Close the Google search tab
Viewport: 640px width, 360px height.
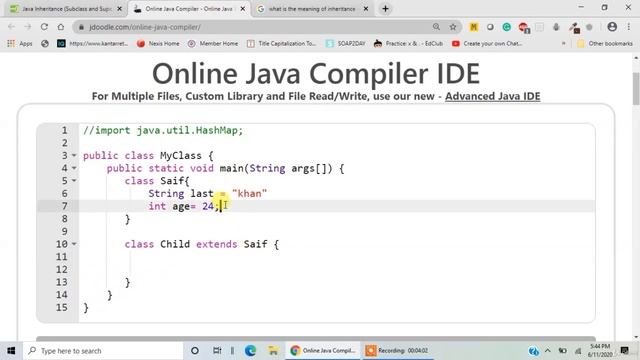tap(366, 9)
